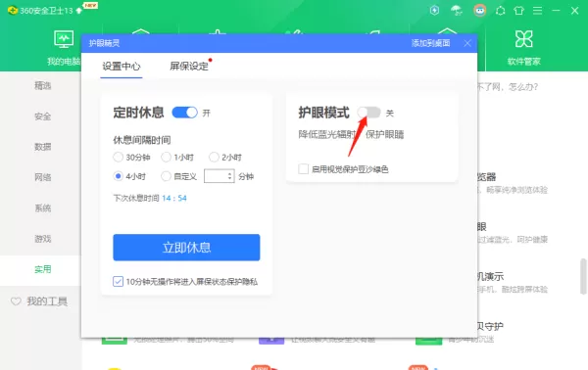This screenshot has width=588, height=370.
Task: Click the 360 logo icon
Action: pos(13,11)
